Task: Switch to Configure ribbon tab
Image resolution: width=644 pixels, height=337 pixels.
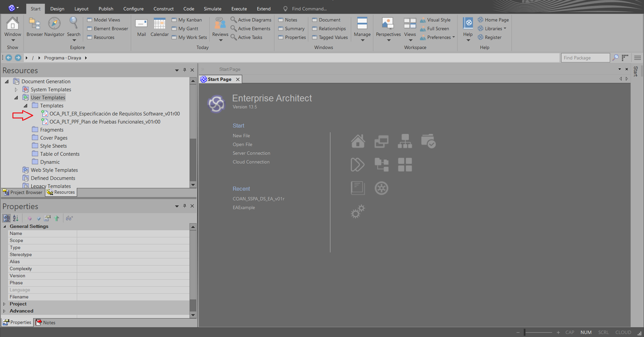Action: click(x=133, y=9)
